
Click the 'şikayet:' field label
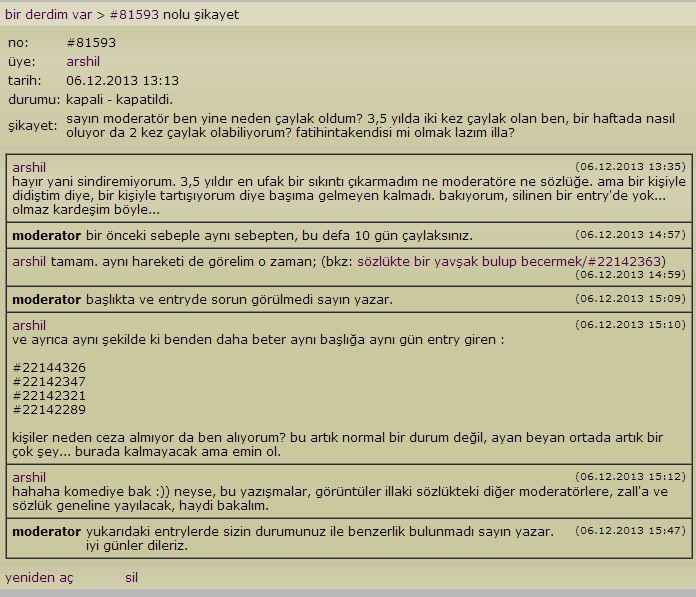pyautogui.click(x=33, y=126)
